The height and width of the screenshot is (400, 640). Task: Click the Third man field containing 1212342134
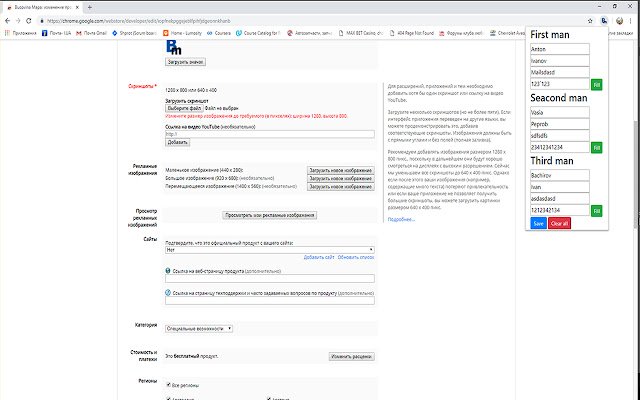[560, 210]
